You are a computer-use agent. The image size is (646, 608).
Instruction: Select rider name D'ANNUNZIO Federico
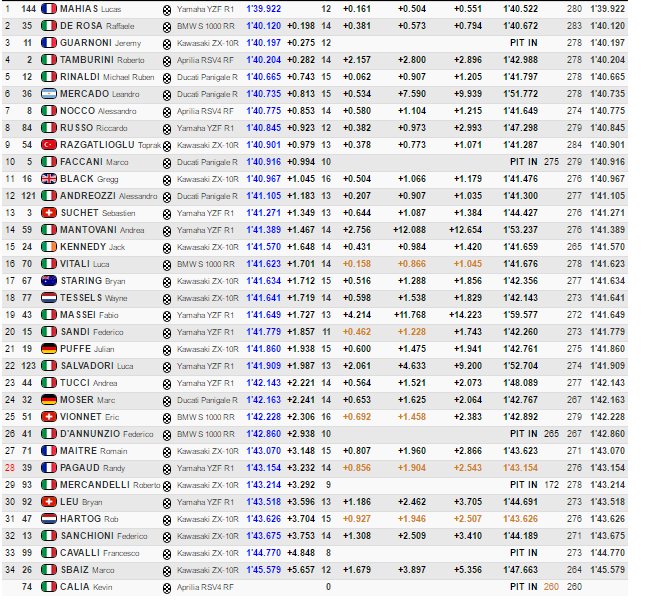click(107, 434)
